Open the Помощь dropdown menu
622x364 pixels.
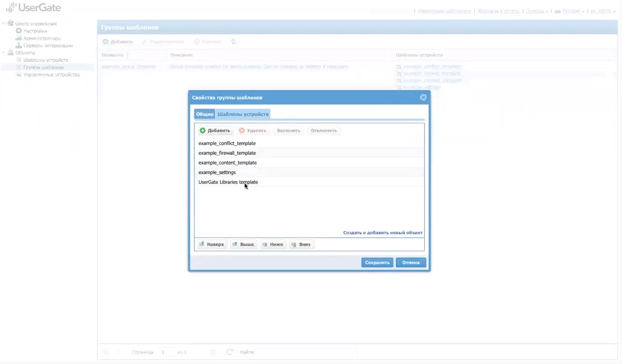537,11
